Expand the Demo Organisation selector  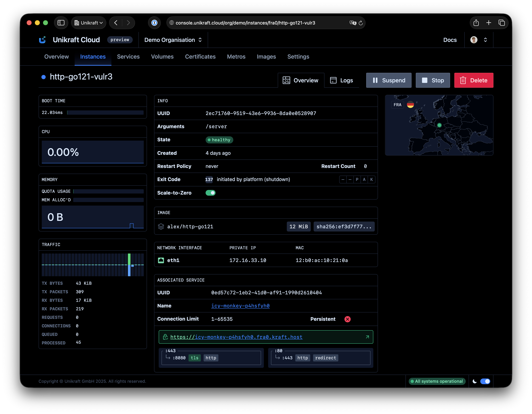[x=173, y=40]
